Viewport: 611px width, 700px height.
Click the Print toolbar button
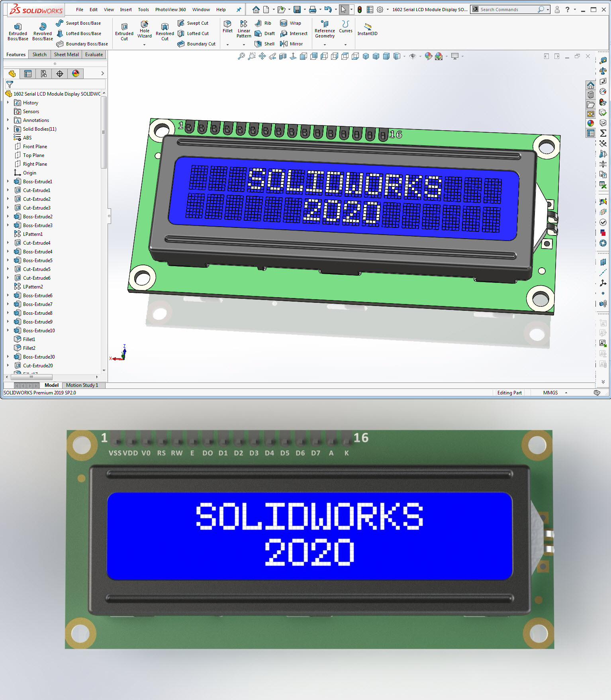click(313, 10)
